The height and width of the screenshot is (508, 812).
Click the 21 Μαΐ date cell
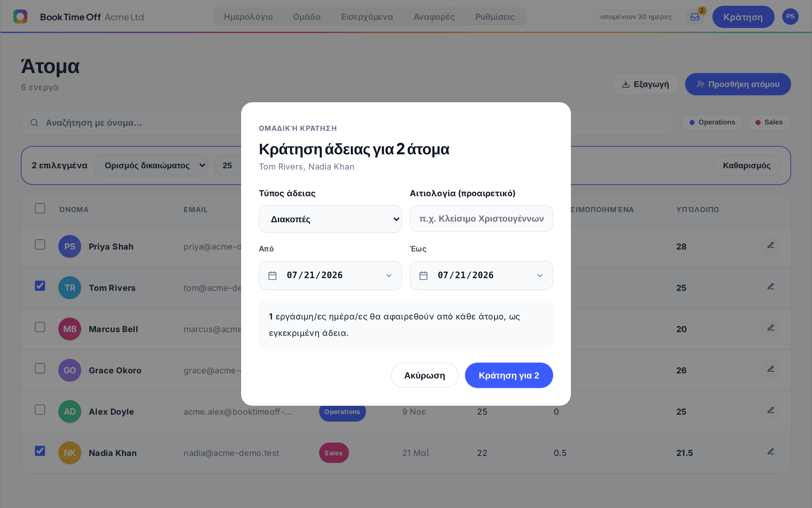[416, 453]
